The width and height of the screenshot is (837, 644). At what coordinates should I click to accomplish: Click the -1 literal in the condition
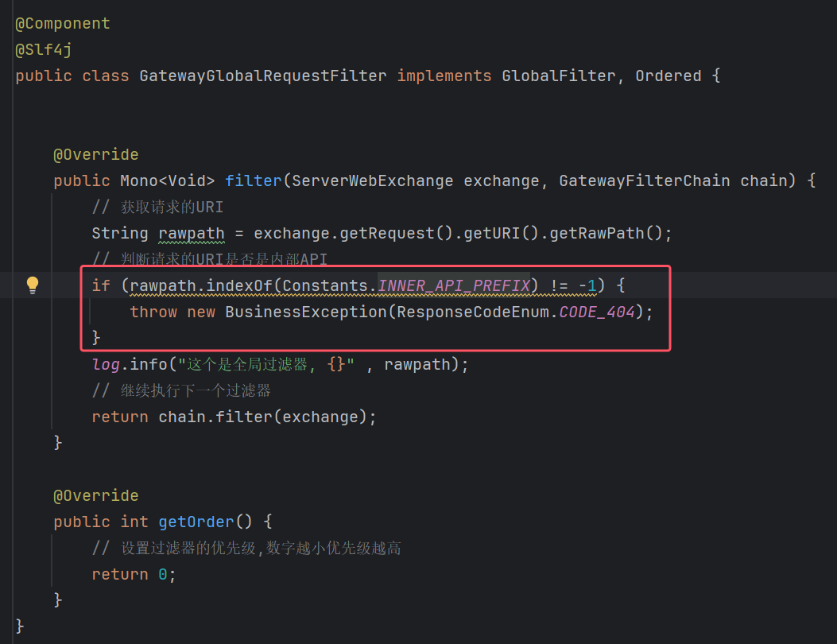coord(587,285)
